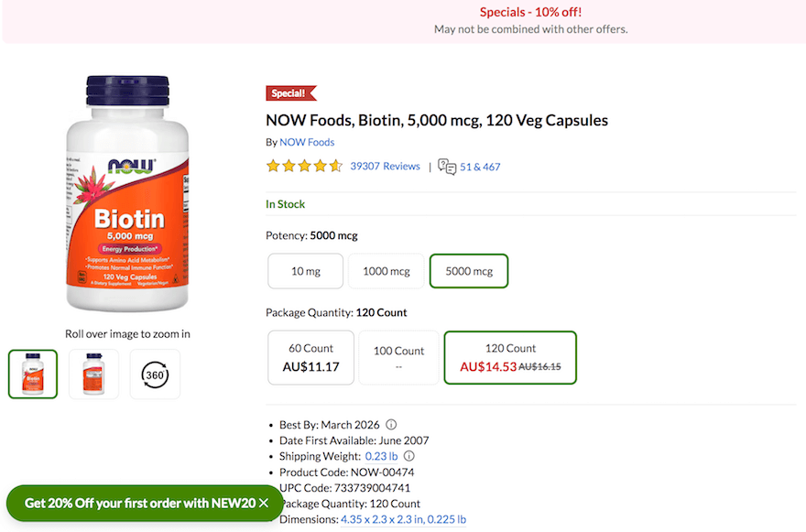
Task: Click the Get 20% Off first order banner
Action: tap(137, 503)
